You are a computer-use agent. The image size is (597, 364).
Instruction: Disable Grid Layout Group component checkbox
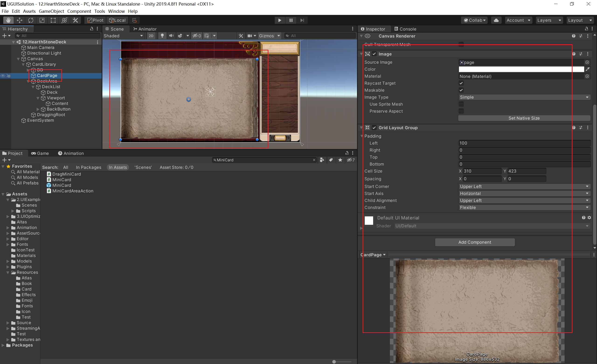click(x=374, y=128)
